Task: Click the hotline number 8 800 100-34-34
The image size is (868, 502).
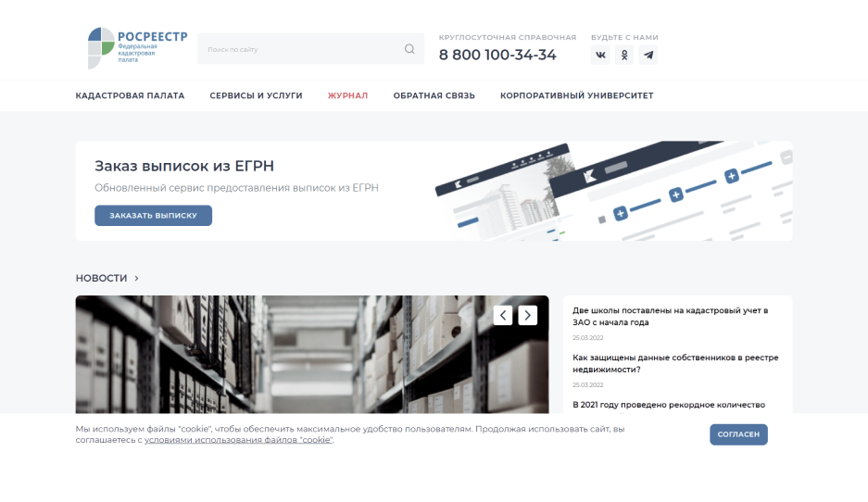Action: [497, 55]
